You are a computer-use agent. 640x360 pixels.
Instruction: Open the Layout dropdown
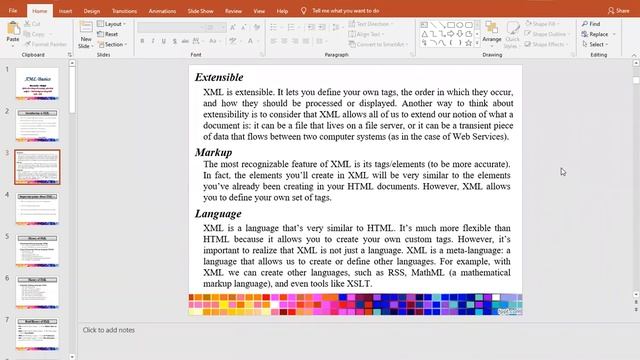click(x=111, y=24)
